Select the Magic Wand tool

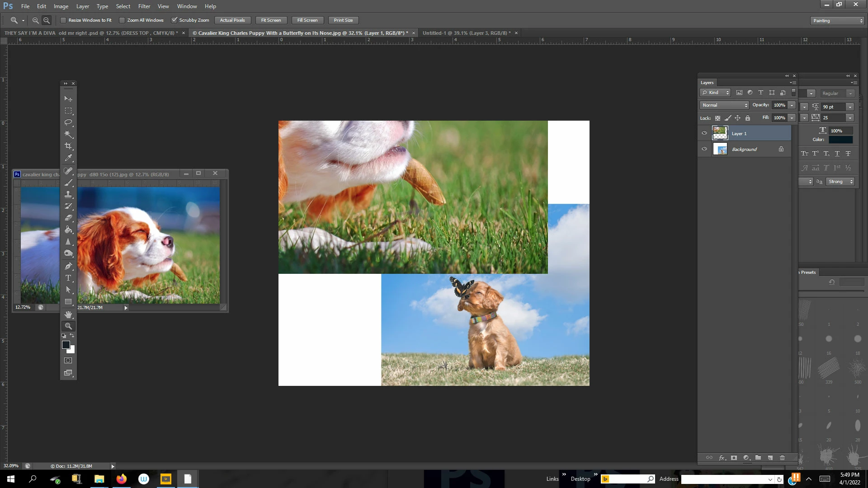[x=68, y=134]
